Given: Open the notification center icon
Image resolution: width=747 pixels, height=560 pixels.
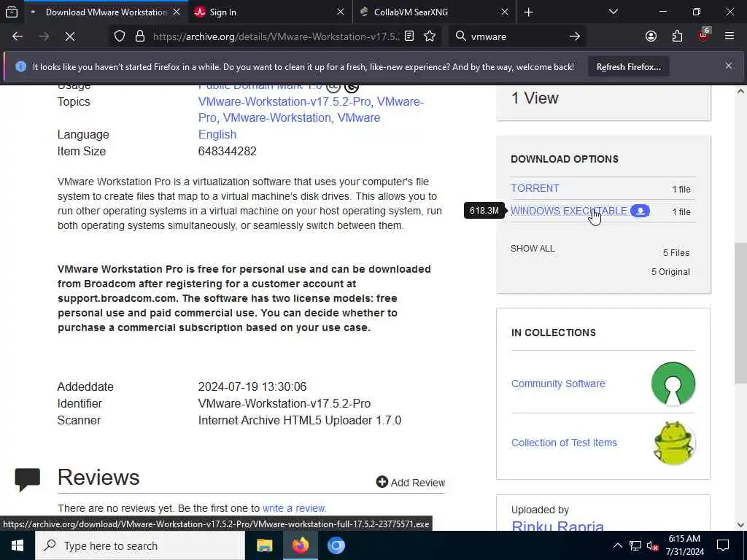Looking at the screenshot, I should click(x=723, y=545).
